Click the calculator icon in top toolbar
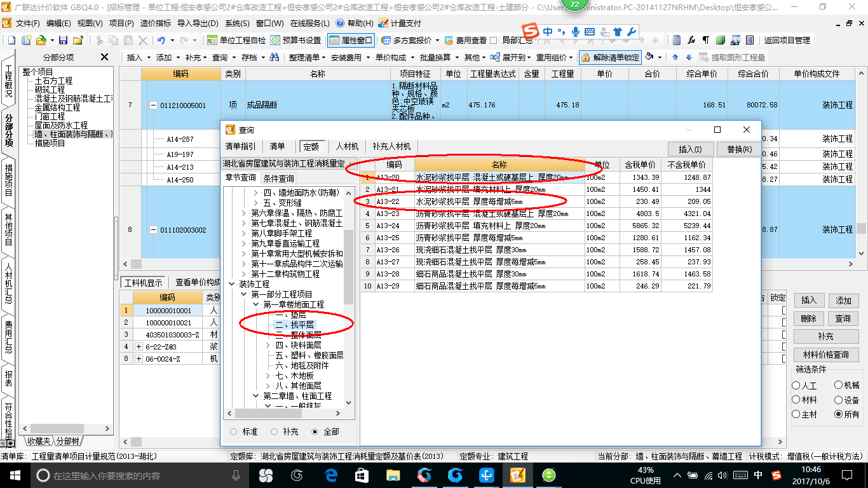The image size is (868, 488). tap(677, 40)
